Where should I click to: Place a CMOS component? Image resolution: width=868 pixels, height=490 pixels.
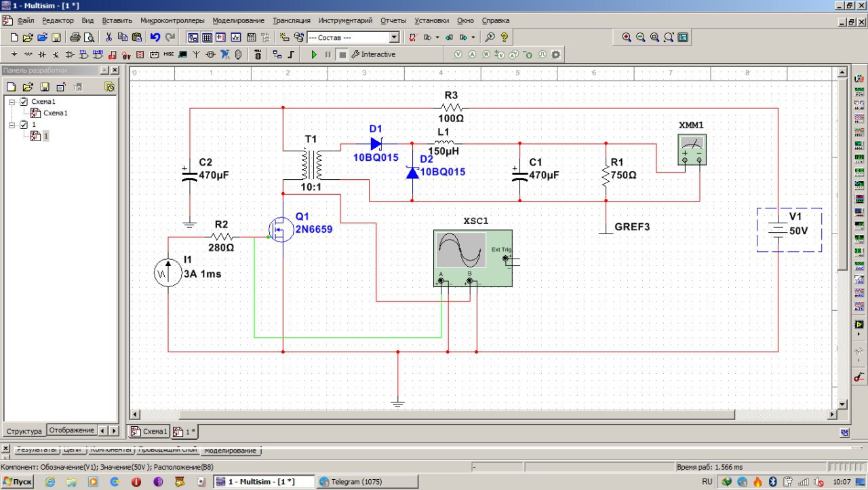pyautogui.click(x=98, y=54)
